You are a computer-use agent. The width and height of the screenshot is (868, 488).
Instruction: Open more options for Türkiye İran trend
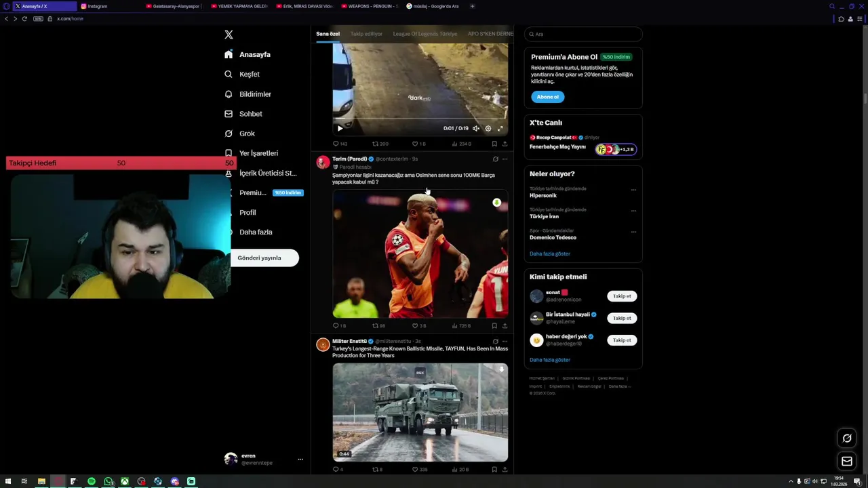tap(633, 211)
